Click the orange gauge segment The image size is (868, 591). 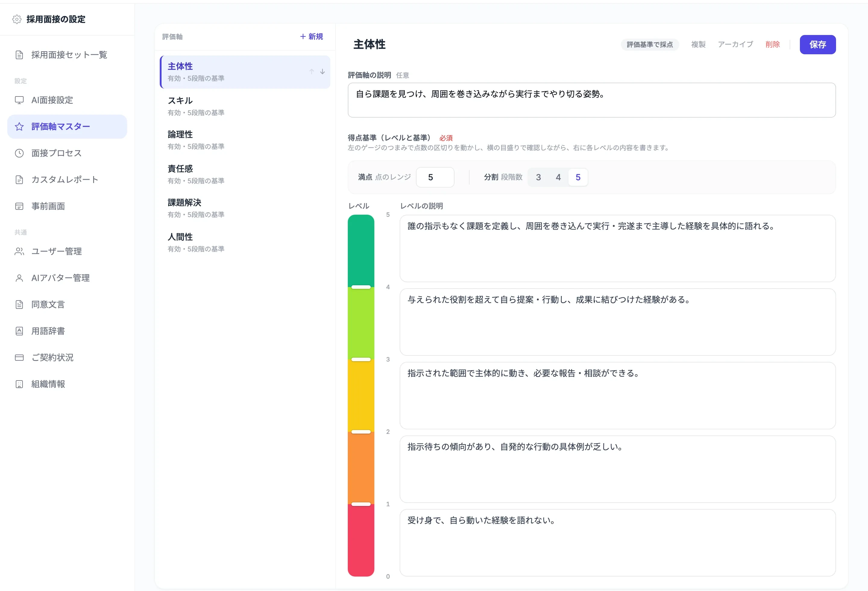(x=361, y=468)
